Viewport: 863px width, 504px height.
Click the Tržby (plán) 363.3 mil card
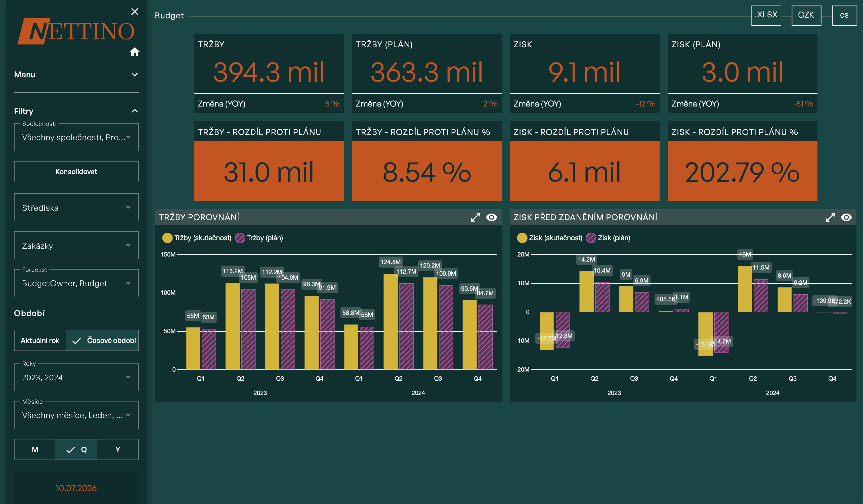point(427,73)
